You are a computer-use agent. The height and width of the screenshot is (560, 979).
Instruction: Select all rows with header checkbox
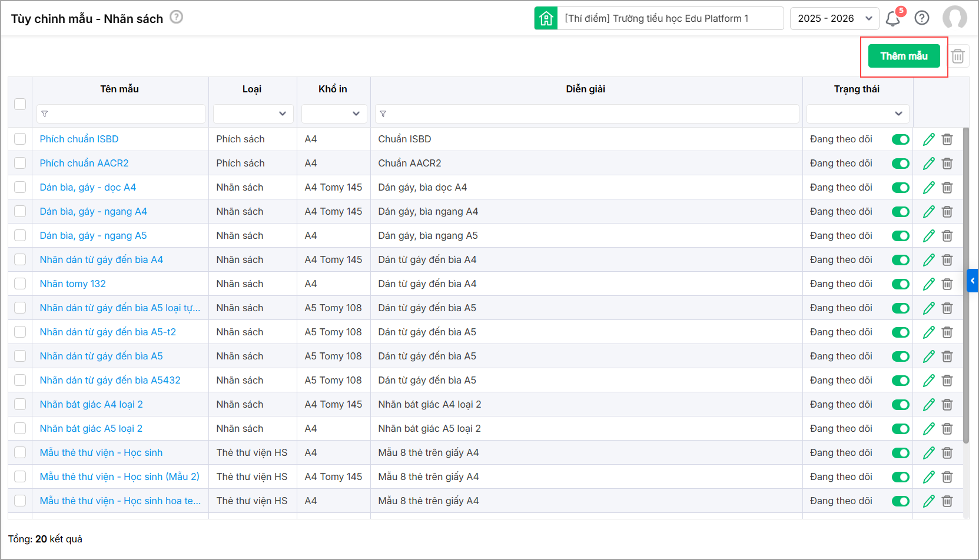click(x=20, y=104)
